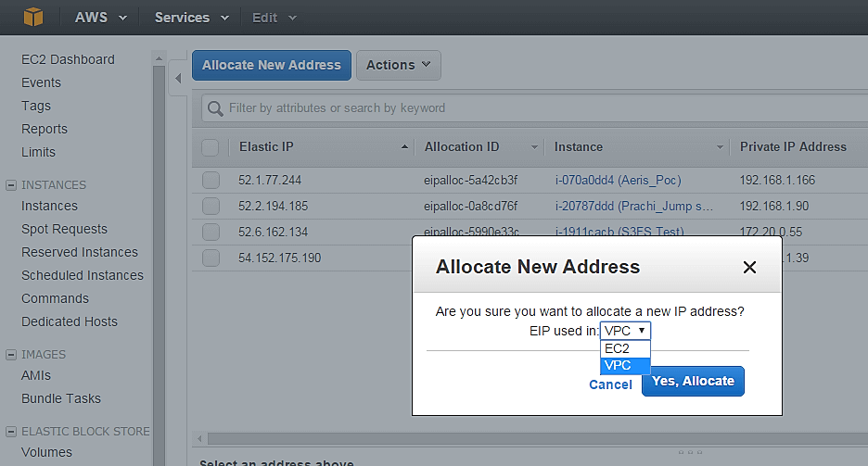Open the Spot Requests sidebar link
Viewport: 868px width, 466px height.
[x=64, y=229]
